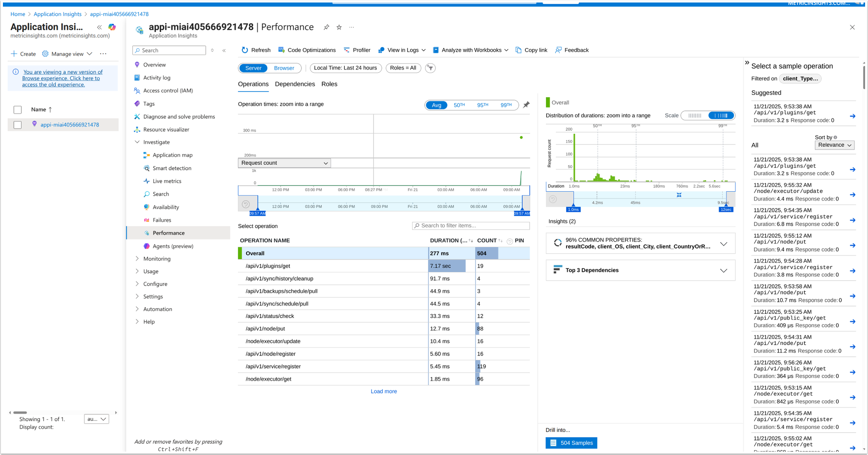This screenshot has width=868, height=455.
Task: Select the 95th percentile option
Action: point(482,105)
